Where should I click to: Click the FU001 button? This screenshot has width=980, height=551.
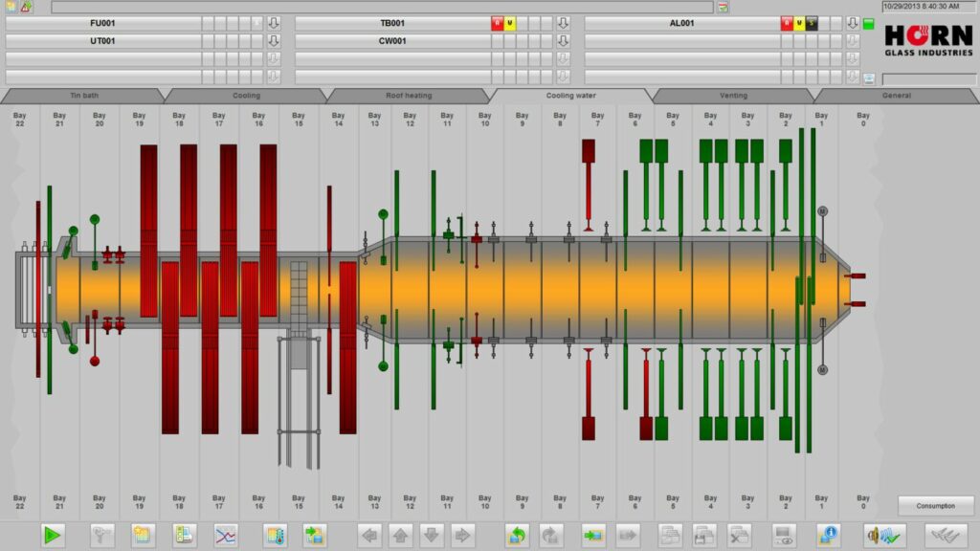point(102,23)
